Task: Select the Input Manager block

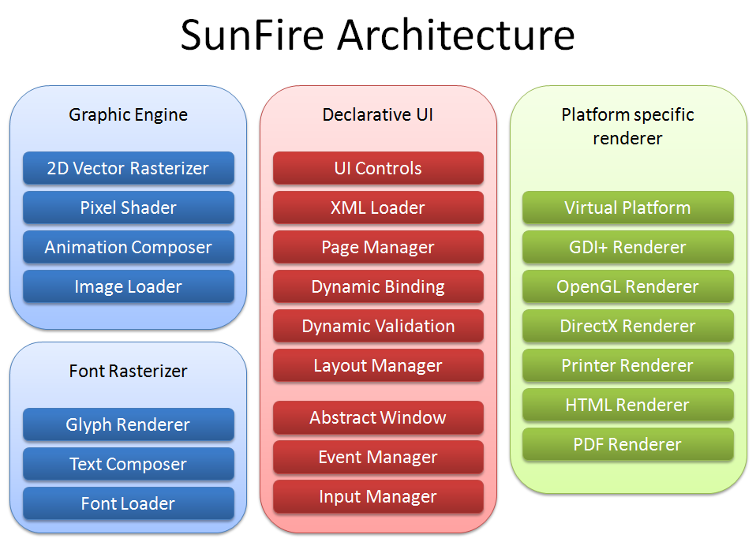Action: point(378,497)
